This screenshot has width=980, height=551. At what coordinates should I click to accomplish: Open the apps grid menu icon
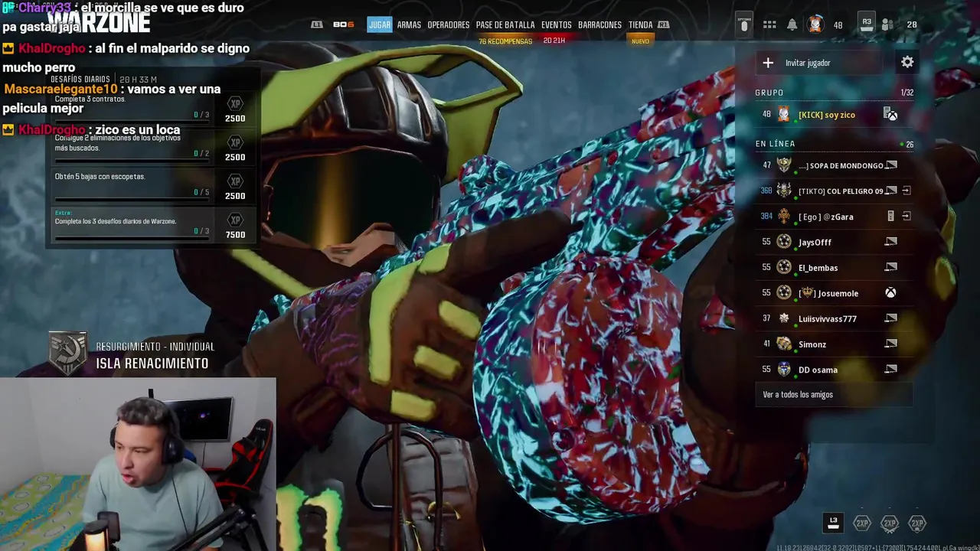point(769,24)
